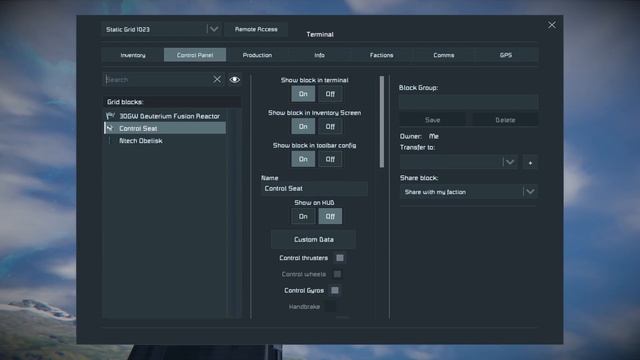640x360 pixels.
Task: Turn On Show block in terminal
Action: click(303, 94)
